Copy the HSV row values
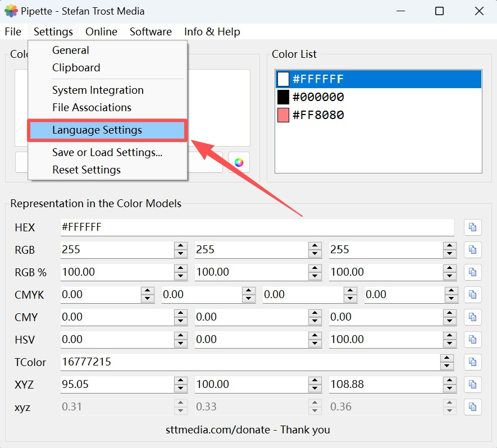Viewport: 497px width, 448px height. click(472, 340)
